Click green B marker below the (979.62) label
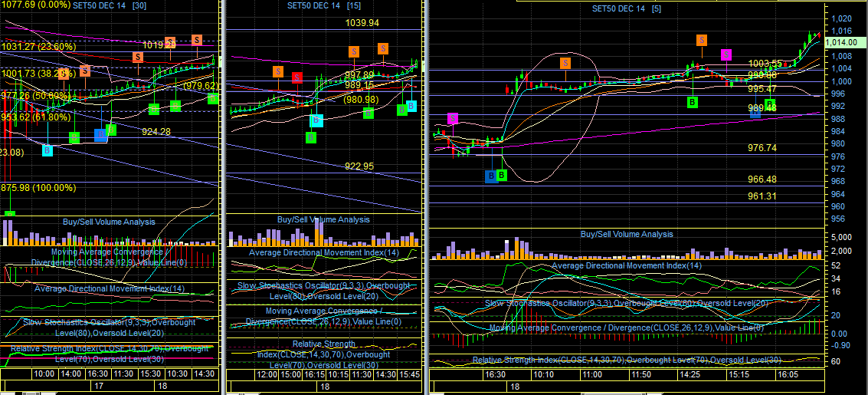 click(x=213, y=99)
